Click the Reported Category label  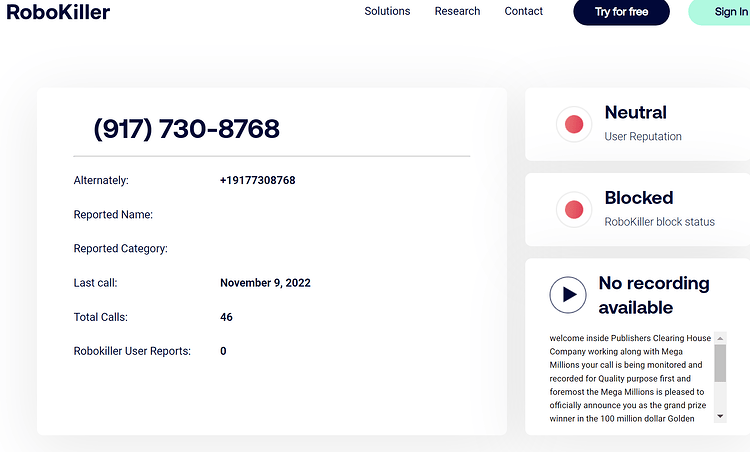(x=121, y=249)
